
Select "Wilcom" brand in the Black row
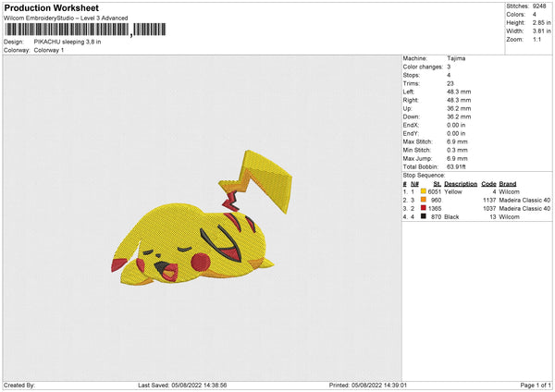tap(510, 216)
